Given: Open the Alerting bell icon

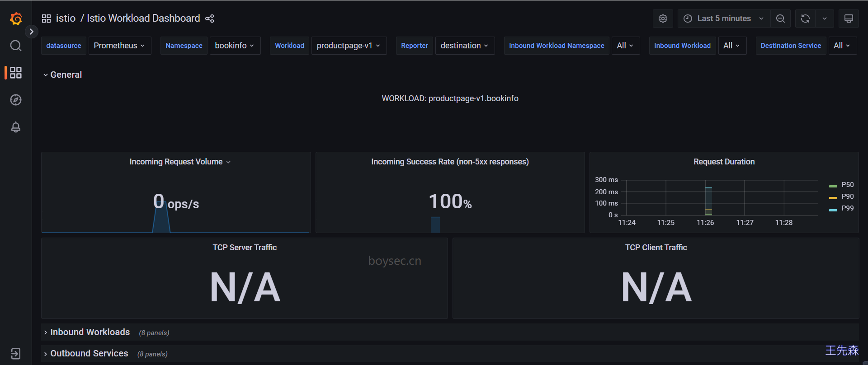Looking at the screenshot, I should (16, 127).
